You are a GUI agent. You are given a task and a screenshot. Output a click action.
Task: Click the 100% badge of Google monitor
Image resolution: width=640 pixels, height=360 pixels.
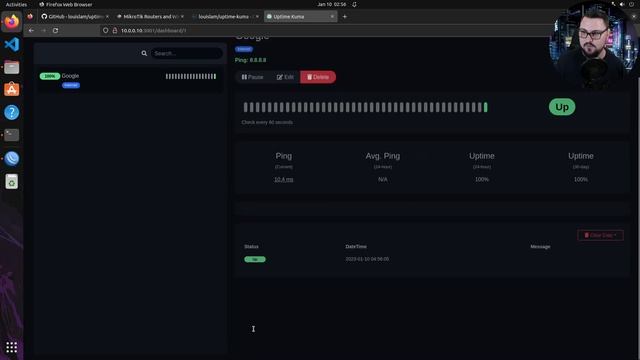pyautogui.click(x=50, y=76)
